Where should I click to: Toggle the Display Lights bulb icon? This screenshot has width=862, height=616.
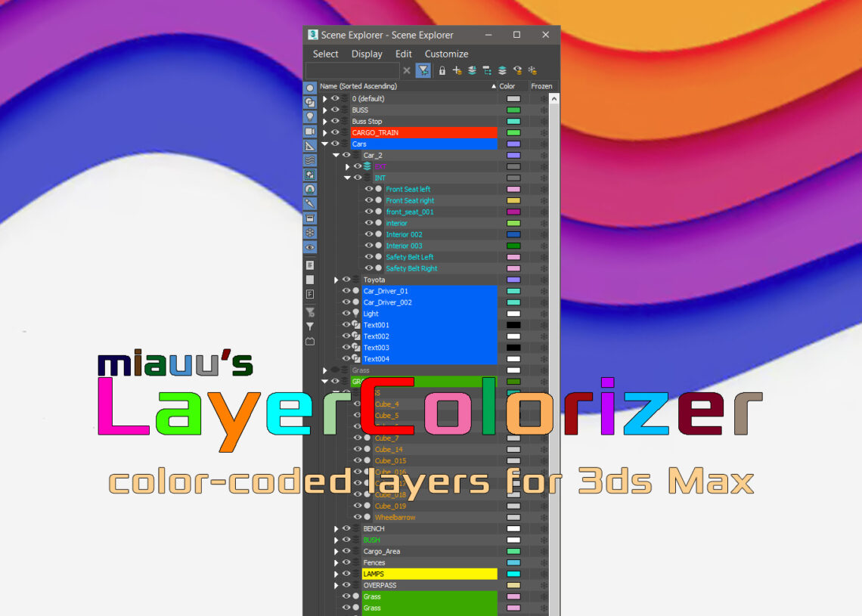310,118
